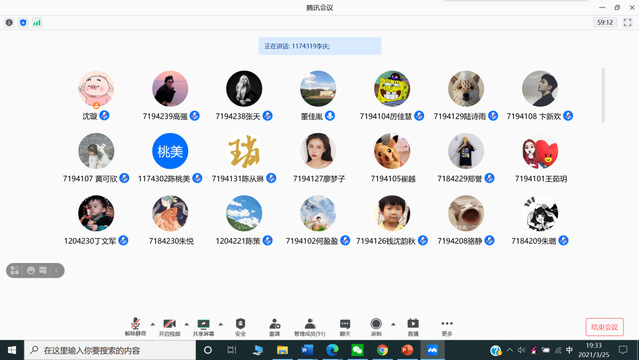Click the meeting info icon at top left

9,22
